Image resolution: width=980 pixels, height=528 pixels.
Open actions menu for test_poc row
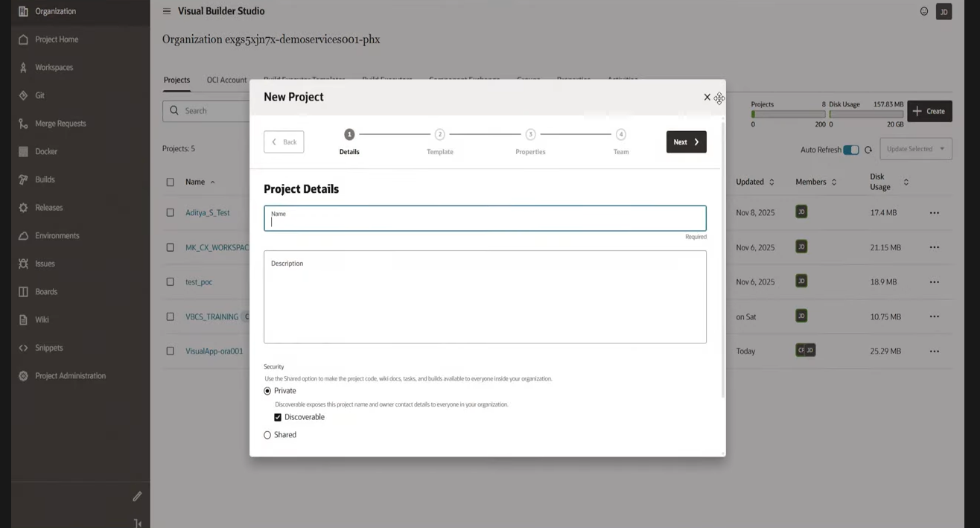(934, 282)
